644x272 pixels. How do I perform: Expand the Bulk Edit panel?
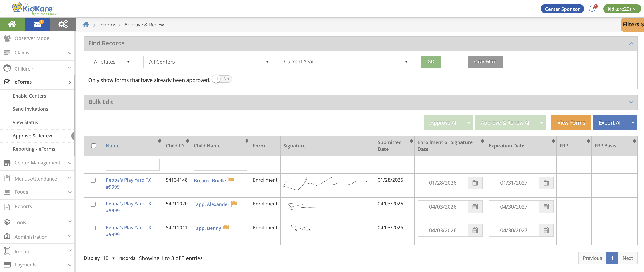tap(631, 102)
